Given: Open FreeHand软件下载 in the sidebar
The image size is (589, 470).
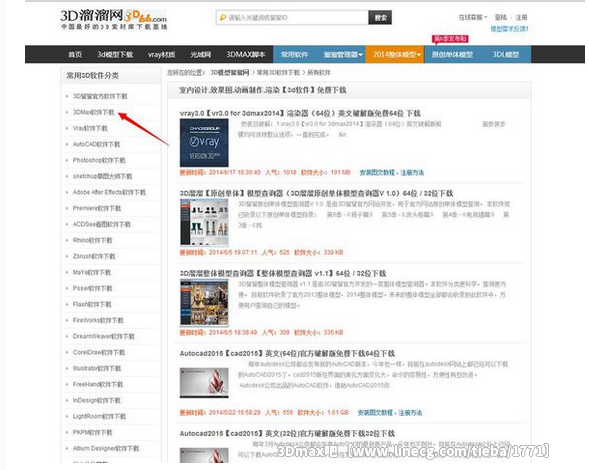Looking at the screenshot, I should coord(98,384).
